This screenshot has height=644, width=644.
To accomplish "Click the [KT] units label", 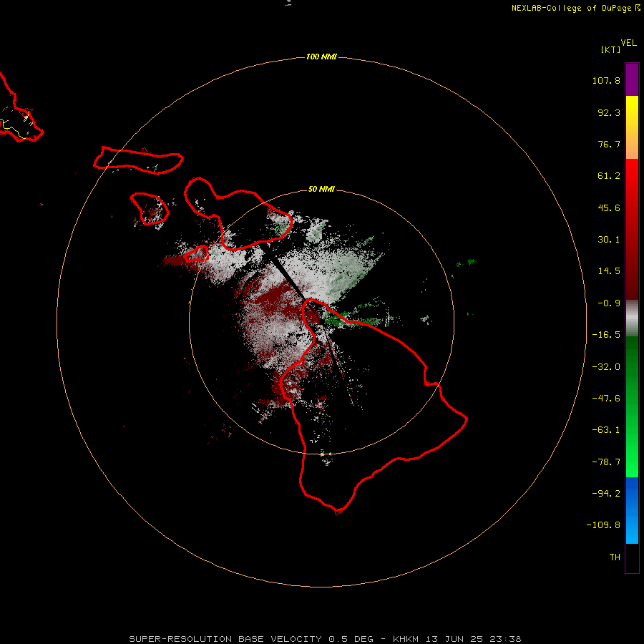I will (x=610, y=49).
